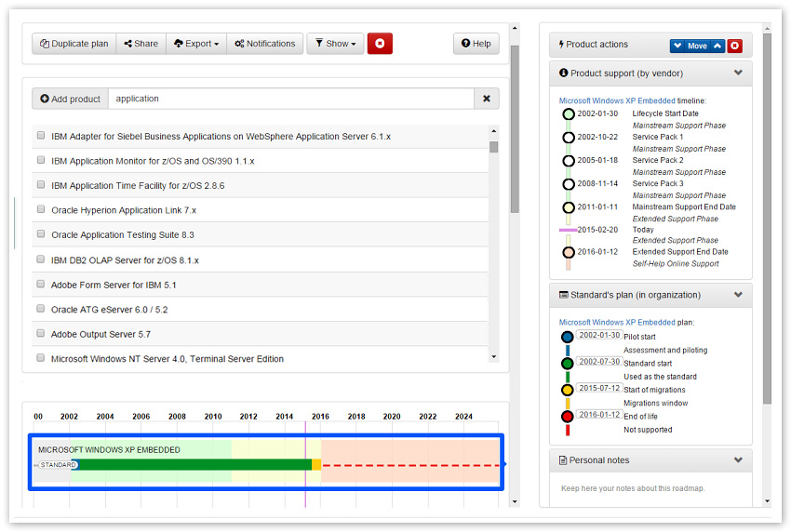Share the roadmap plan

pos(141,44)
